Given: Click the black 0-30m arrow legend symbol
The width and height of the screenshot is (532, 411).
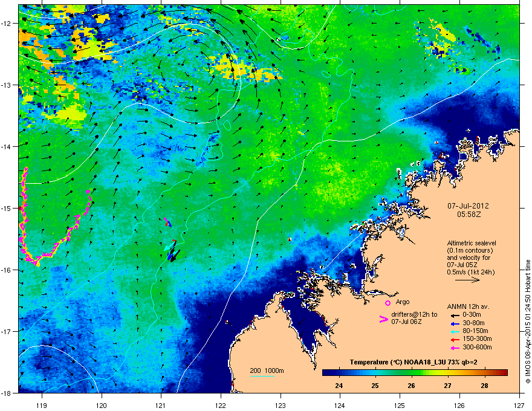Looking at the screenshot, I should [x=455, y=315].
